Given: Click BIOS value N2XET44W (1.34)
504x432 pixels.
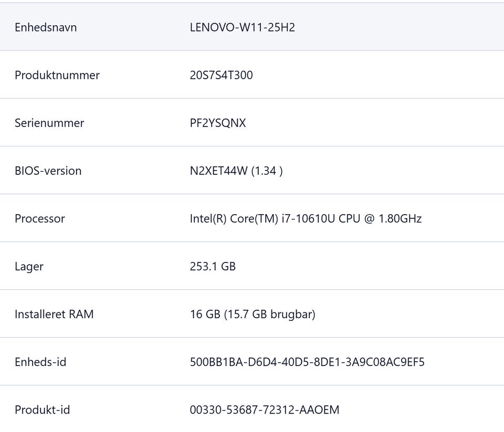Looking at the screenshot, I should click(236, 171).
